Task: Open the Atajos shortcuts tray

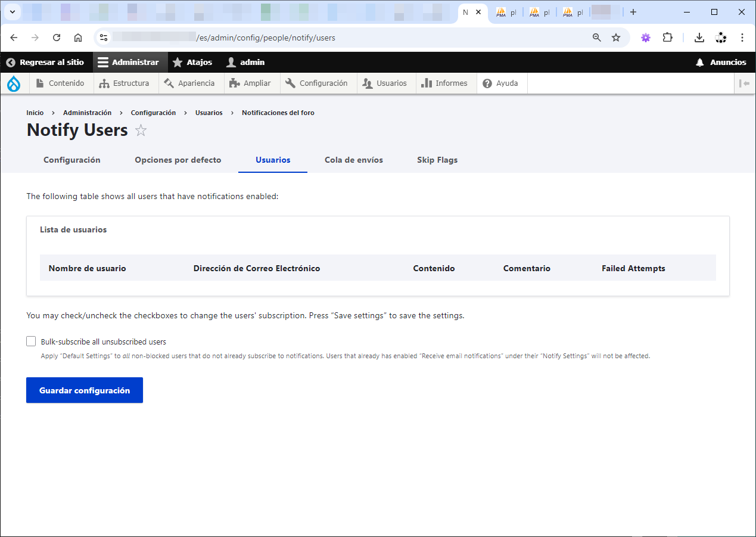Action: point(192,63)
